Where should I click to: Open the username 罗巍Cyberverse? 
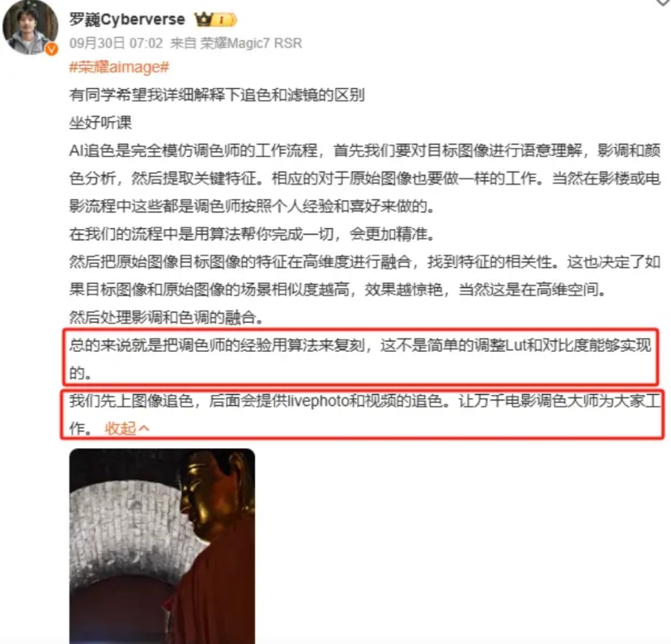[x=127, y=19]
